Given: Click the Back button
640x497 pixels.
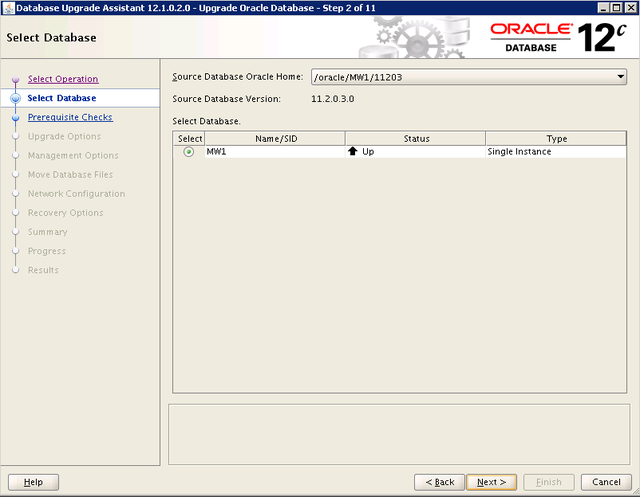Looking at the screenshot, I should pyautogui.click(x=439, y=482).
